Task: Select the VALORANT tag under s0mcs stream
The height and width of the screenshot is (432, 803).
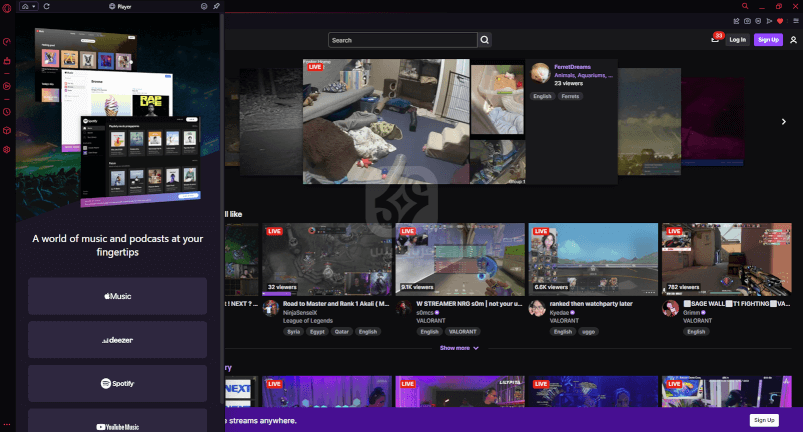Action: coord(462,332)
